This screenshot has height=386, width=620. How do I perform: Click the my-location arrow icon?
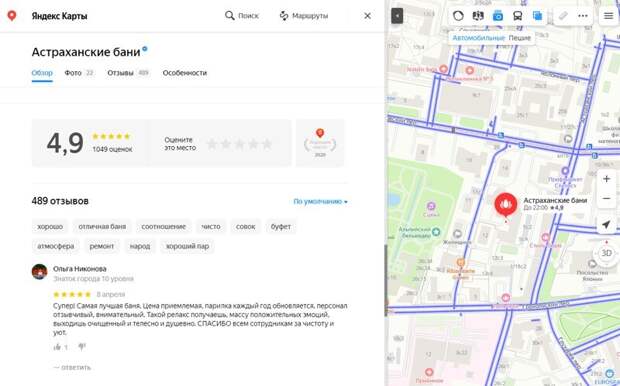tap(606, 225)
